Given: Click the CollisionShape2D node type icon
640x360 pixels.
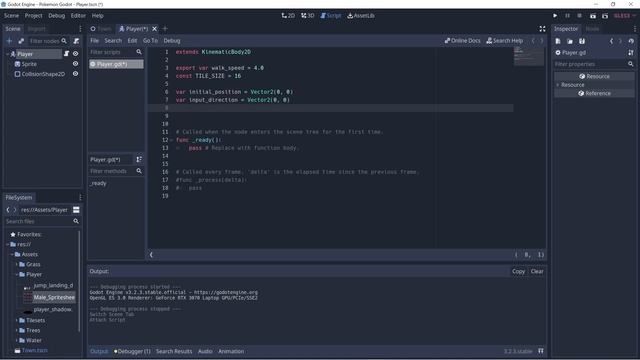Looking at the screenshot, I should (x=18, y=74).
